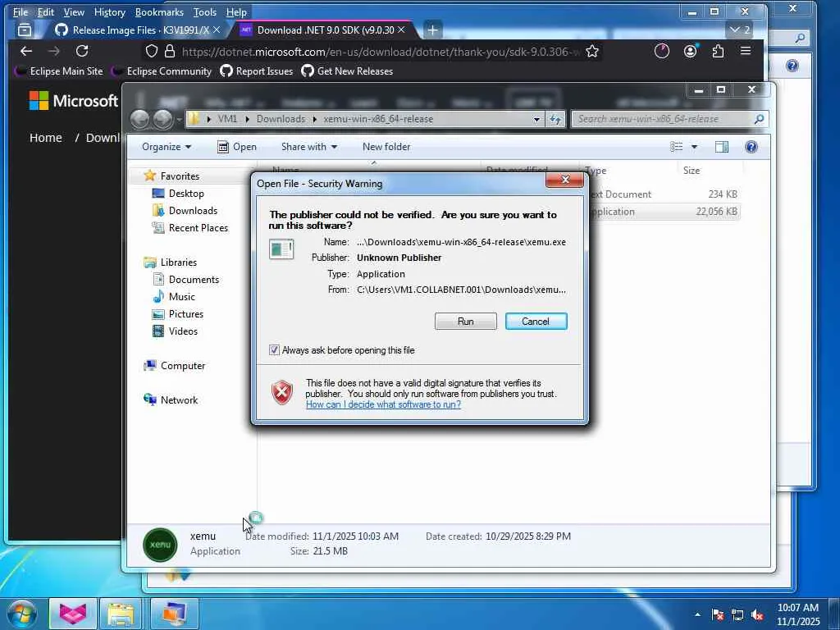Click the File Explorer taskbar icon
The width and height of the screenshot is (840, 630).
[121, 614]
